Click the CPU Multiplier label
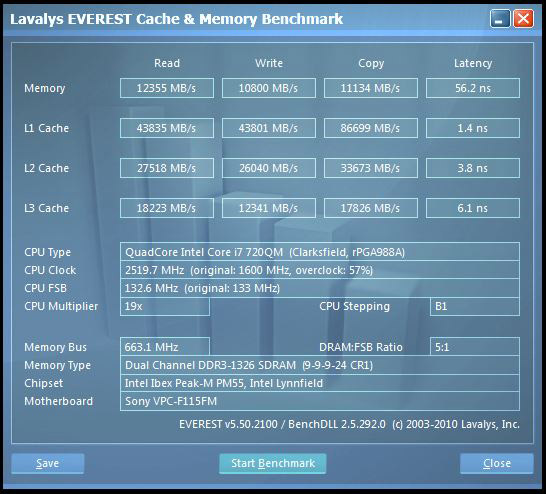Screen dimensions: 546x494 (x=61, y=307)
